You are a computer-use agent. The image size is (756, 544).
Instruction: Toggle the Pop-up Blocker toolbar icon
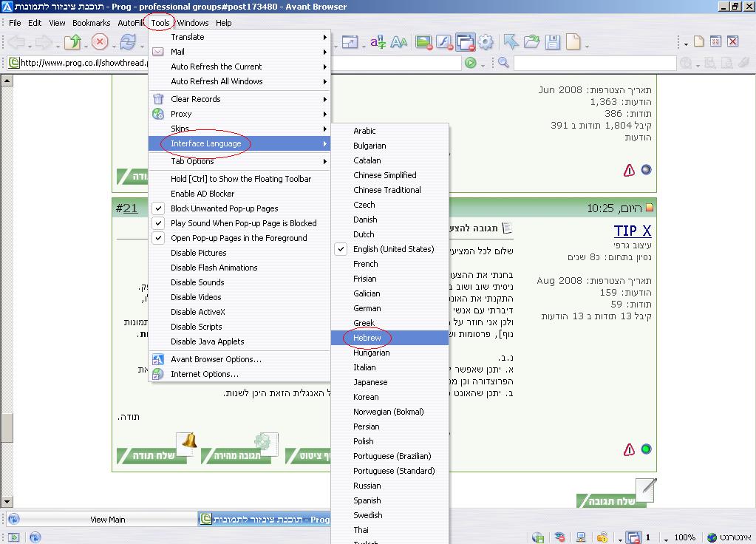pos(466,42)
